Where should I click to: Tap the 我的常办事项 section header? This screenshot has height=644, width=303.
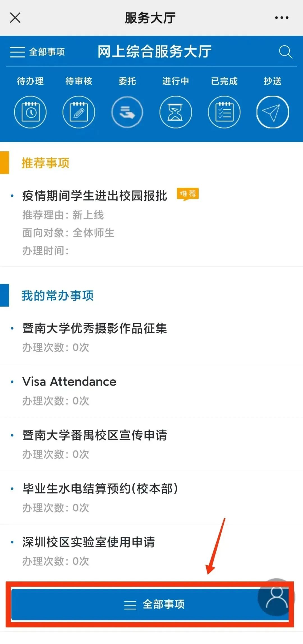coord(58,295)
